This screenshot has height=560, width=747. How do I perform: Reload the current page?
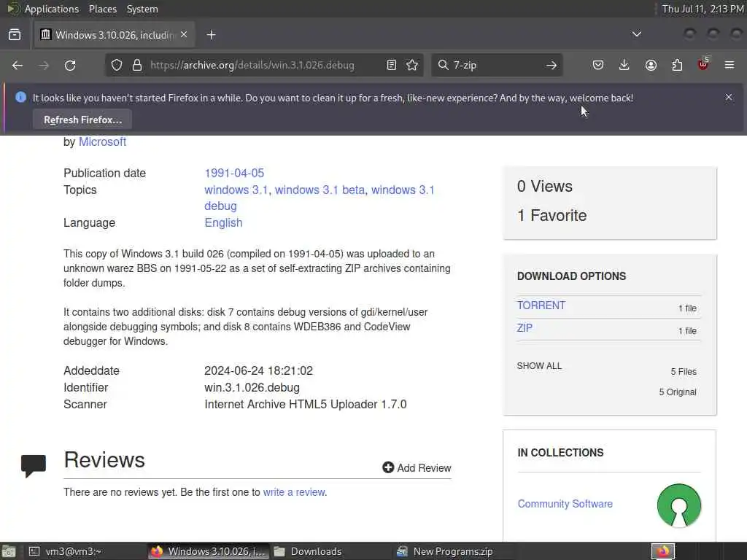point(70,65)
